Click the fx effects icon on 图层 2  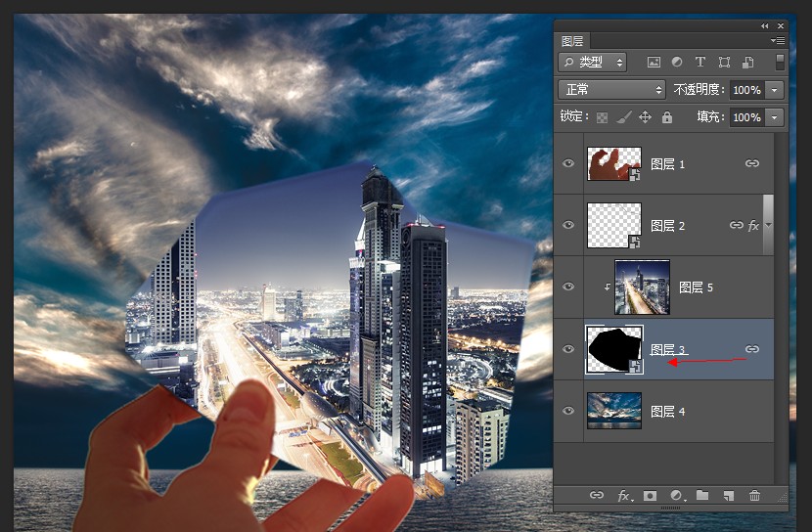point(753,226)
